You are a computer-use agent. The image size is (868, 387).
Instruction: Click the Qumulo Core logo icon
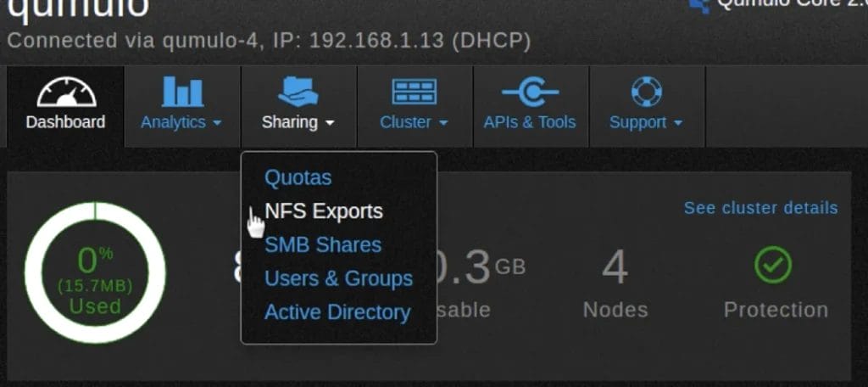tap(700, 5)
